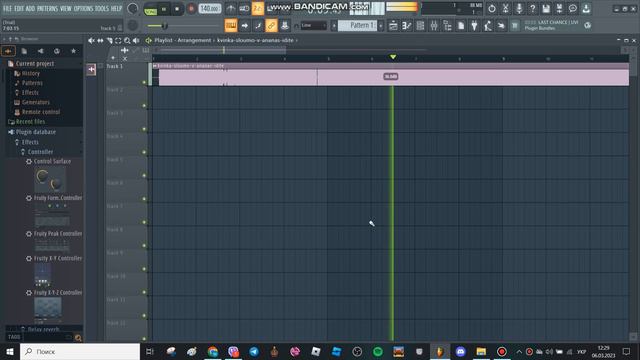This screenshot has height=360, width=640.
Task: Open the help question mark icon
Action: click(532, 8)
